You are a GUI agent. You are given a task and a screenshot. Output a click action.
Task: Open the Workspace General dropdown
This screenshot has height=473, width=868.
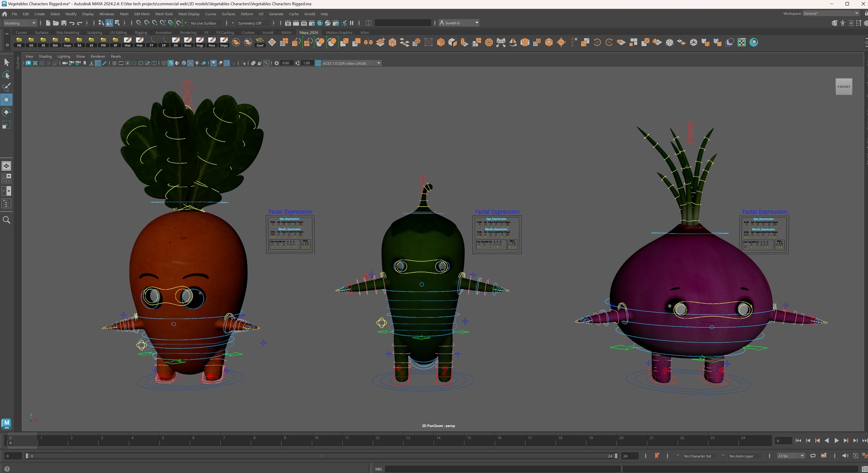click(831, 14)
